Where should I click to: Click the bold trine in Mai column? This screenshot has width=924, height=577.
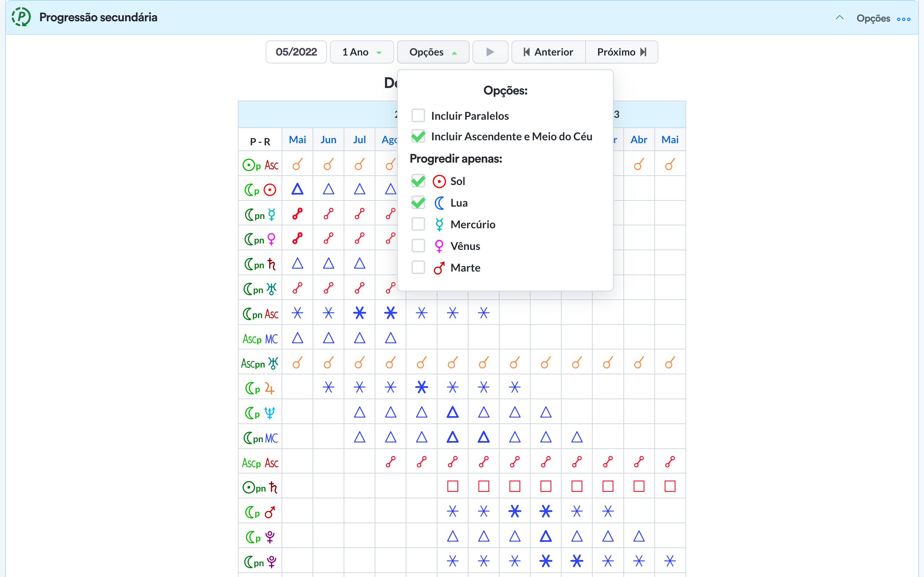point(297,189)
